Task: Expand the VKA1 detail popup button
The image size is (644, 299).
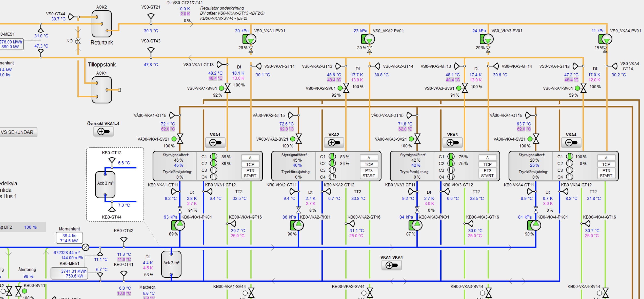Action: coord(215,143)
